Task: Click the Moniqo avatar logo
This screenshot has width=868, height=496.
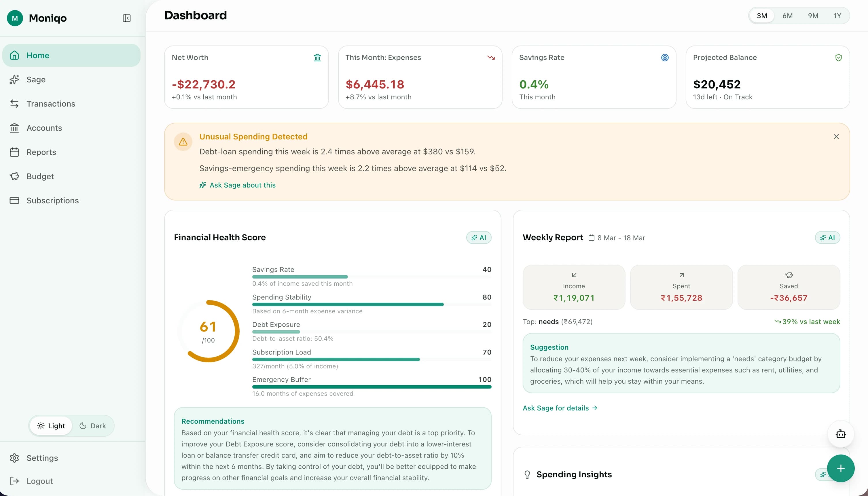Action: pyautogui.click(x=15, y=18)
